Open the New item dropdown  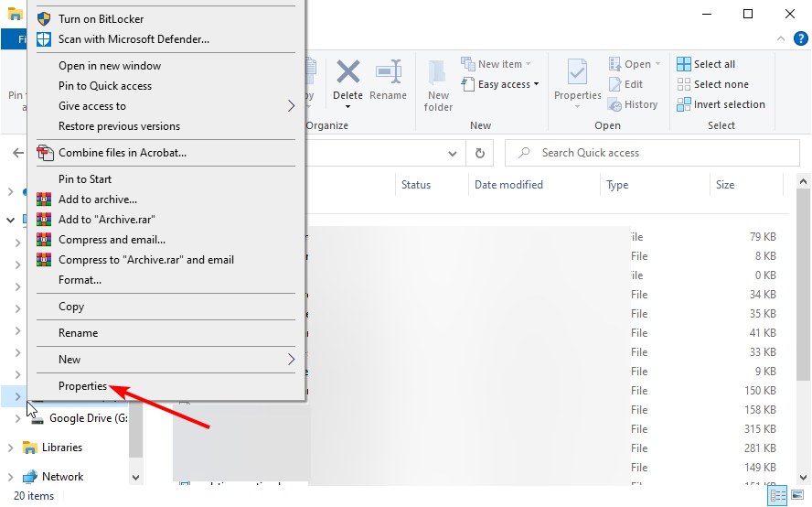click(497, 64)
